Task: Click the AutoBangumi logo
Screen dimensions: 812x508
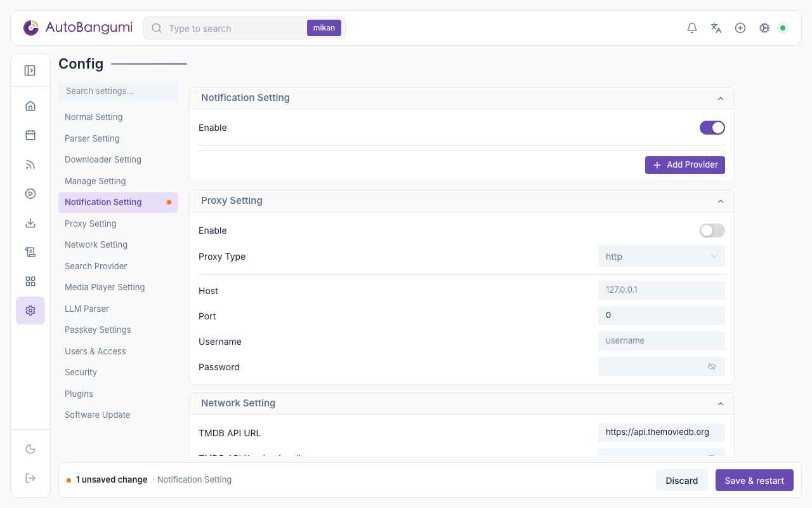Action: (x=78, y=28)
